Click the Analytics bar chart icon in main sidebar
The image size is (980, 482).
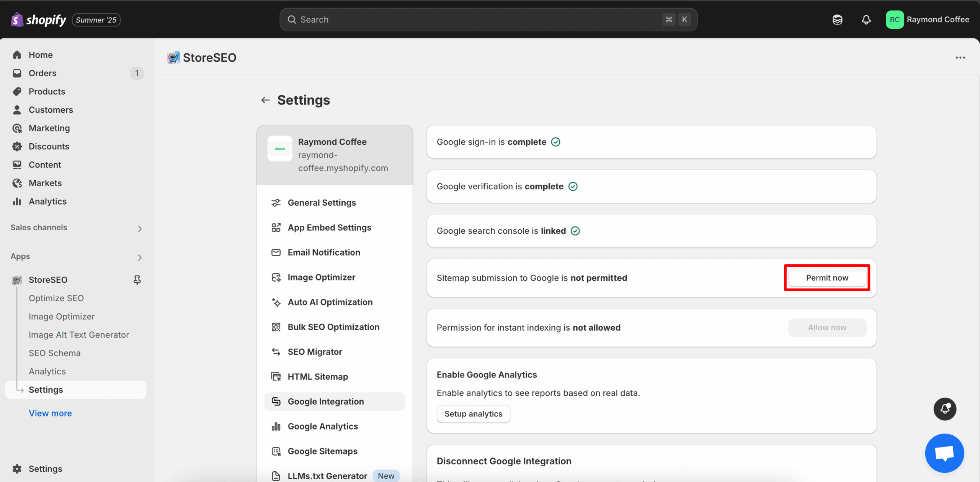click(17, 202)
